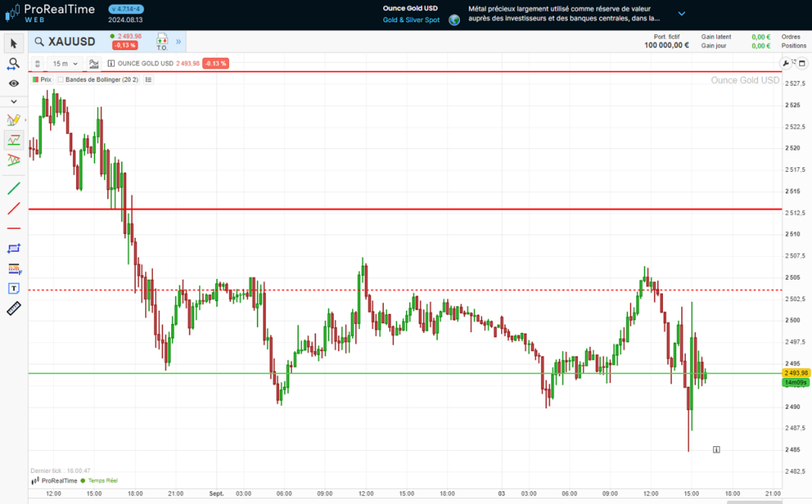812x504 pixels.
Task: Expand the gold description with the blue chevron
Action: [x=680, y=13]
